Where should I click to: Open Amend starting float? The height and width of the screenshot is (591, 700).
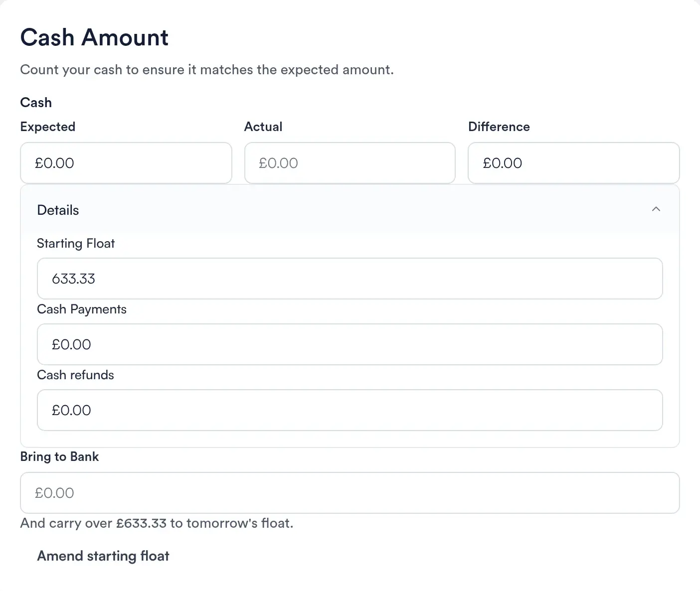coord(103,556)
